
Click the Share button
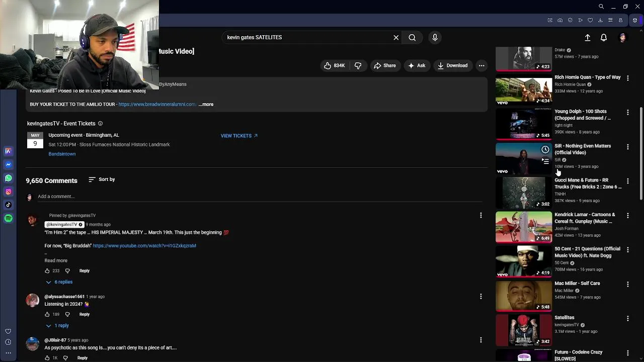pyautogui.click(x=385, y=65)
